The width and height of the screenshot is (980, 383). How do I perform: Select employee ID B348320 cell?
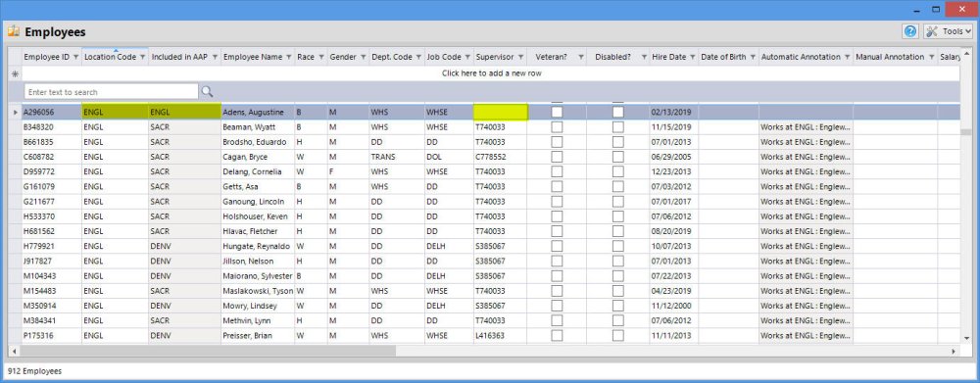point(52,126)
